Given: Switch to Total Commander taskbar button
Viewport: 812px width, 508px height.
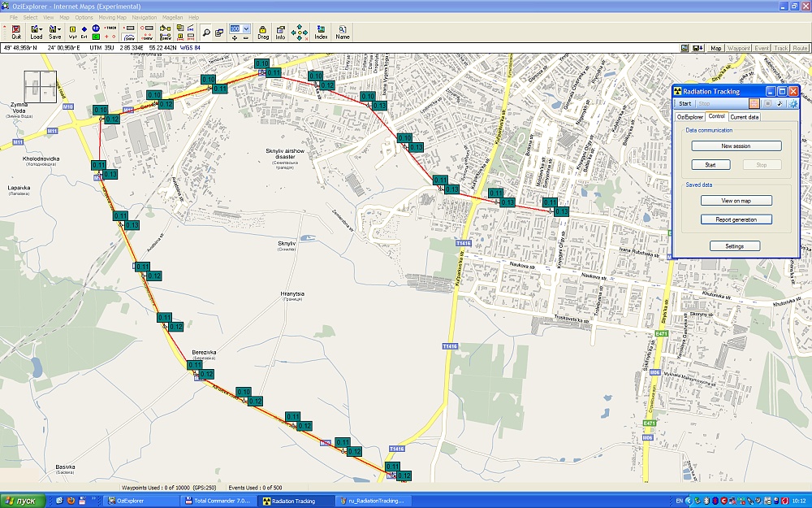Looking at the screenshot, I should pyautogui.click(x=218, y=501).
